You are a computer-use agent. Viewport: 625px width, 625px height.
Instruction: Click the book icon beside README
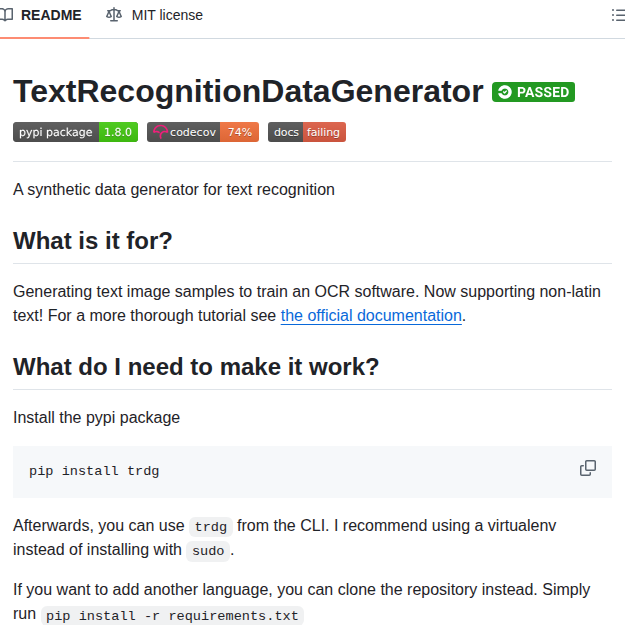coord(7,15)
